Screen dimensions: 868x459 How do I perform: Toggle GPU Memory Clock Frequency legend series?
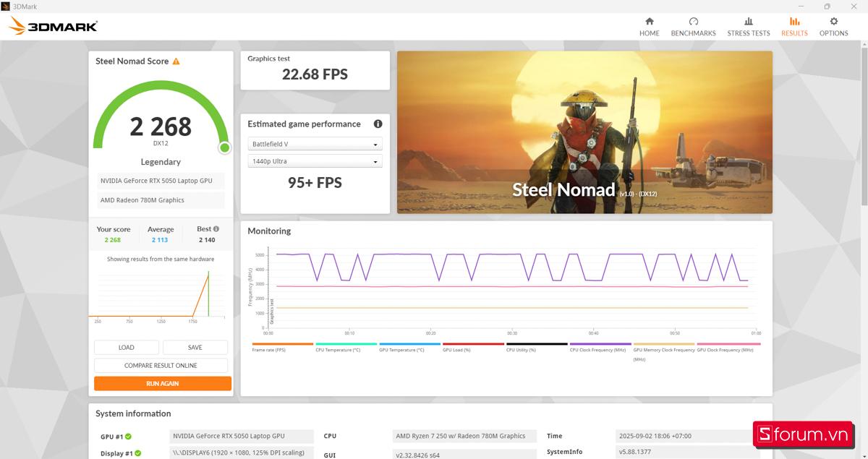(664, 351)
